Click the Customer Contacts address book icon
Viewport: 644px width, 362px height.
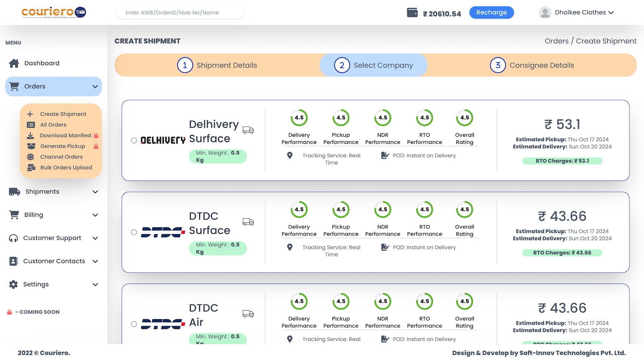pos(13,261)
